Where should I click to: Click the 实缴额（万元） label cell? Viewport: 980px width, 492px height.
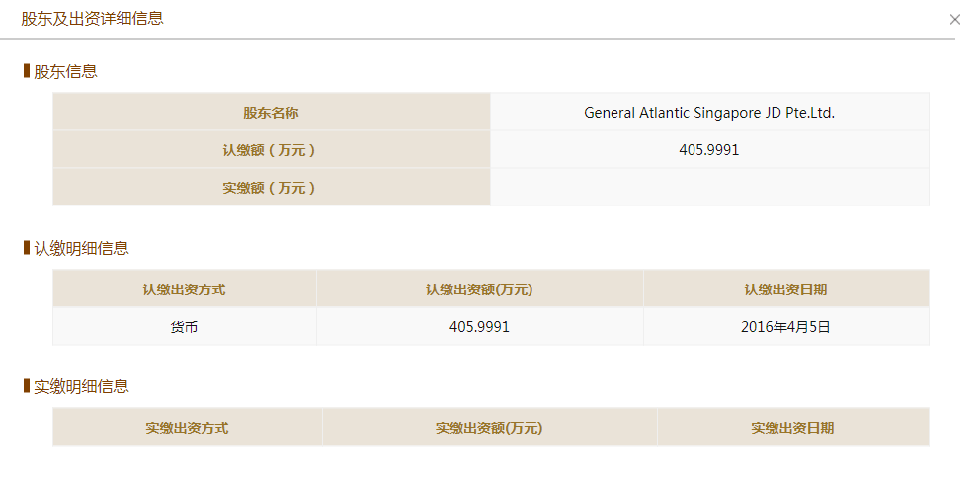click(x=272, y=187)
